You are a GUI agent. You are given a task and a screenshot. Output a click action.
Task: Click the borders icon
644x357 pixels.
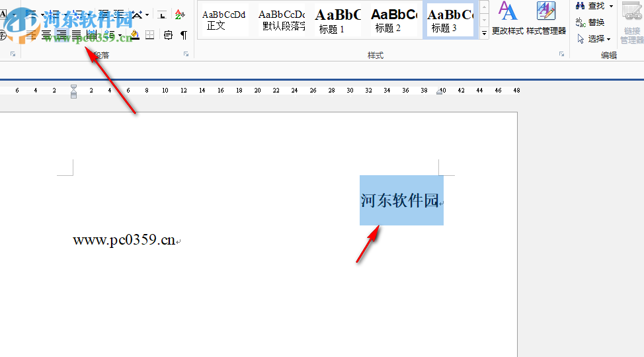pyautogui.click(x=150, y=35)
